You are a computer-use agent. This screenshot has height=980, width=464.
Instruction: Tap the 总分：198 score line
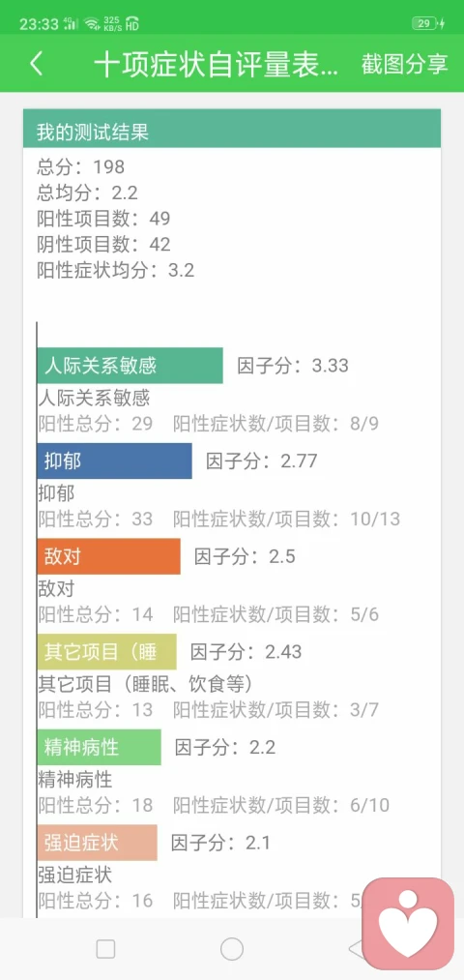(80, 166)
